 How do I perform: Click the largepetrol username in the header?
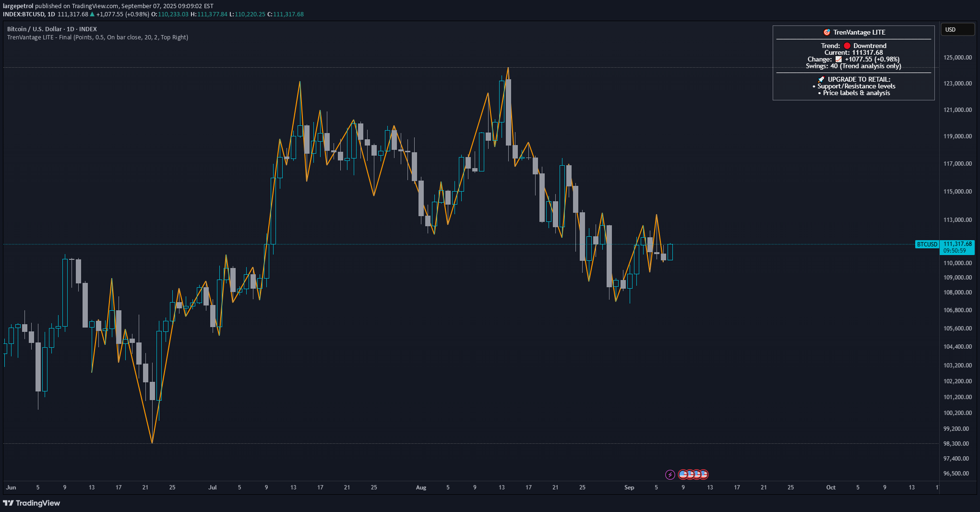[18, 6]
